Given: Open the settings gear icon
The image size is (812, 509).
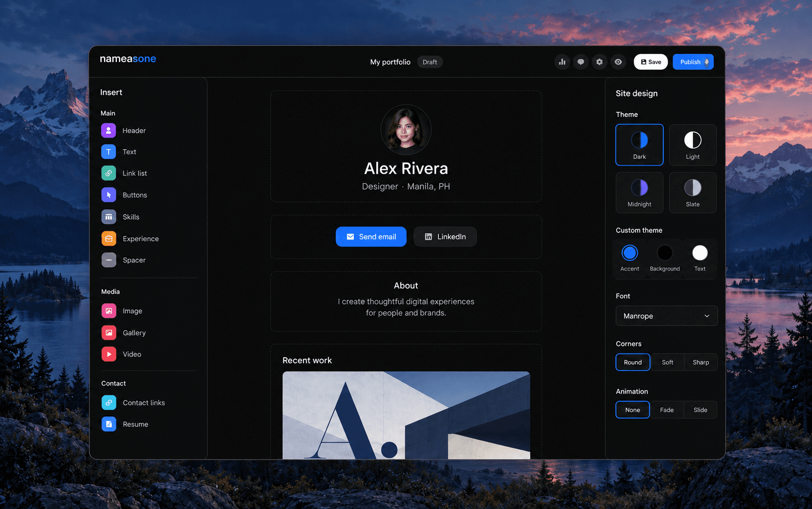Looking at the screenshot, I should tap(599, 62).
